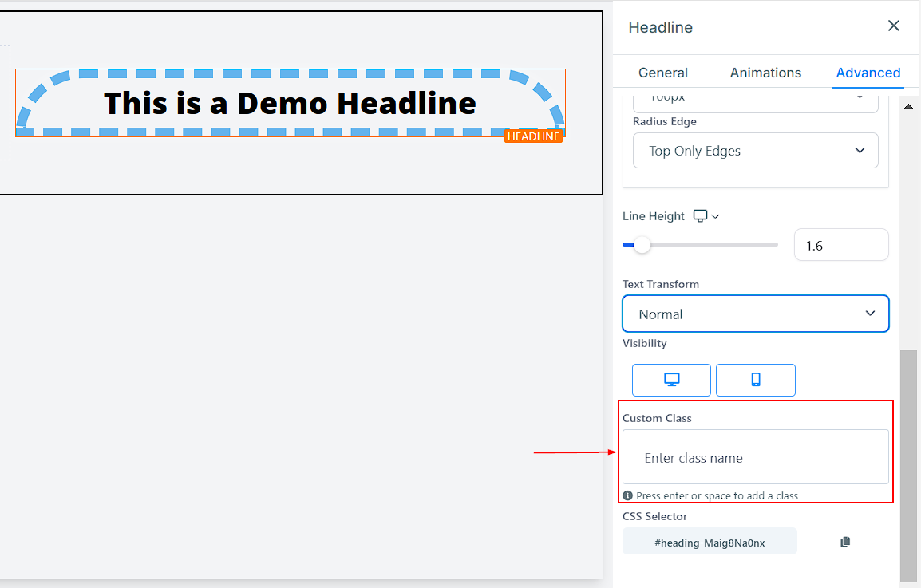Copy the CSS selector with the copy icon
Screen dimensions: 921x588
845,542
